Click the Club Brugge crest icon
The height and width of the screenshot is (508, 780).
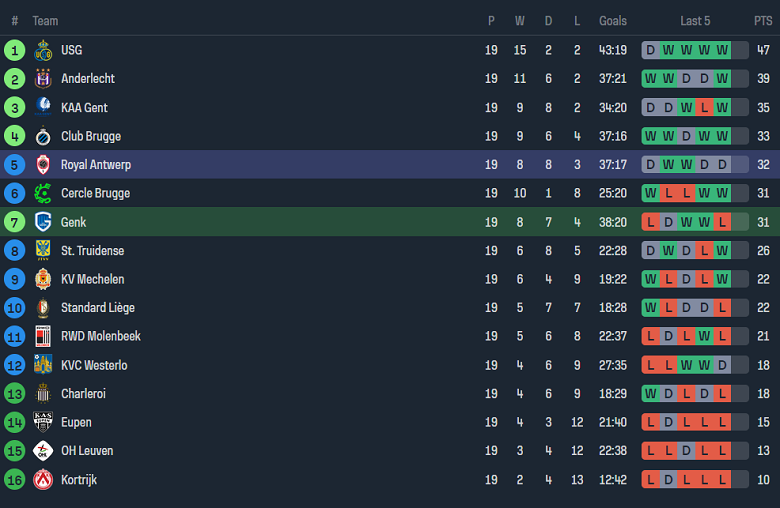[x=43, y=136]
